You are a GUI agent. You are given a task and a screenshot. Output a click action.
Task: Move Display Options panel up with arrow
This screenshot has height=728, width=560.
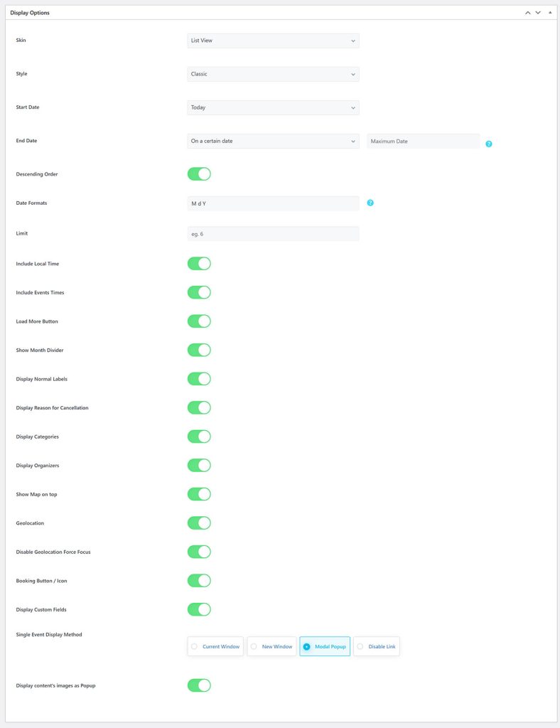coord(527,13)
